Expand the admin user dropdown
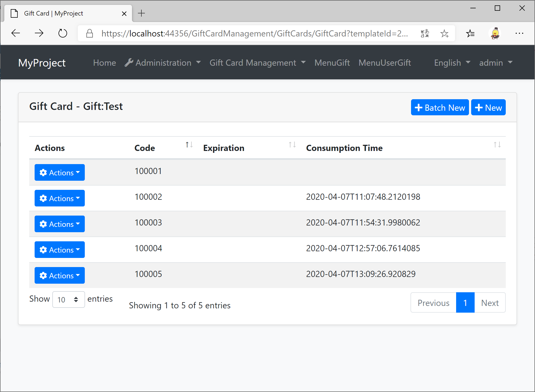Screen dimensions: 535x392 tap(496, 63)
